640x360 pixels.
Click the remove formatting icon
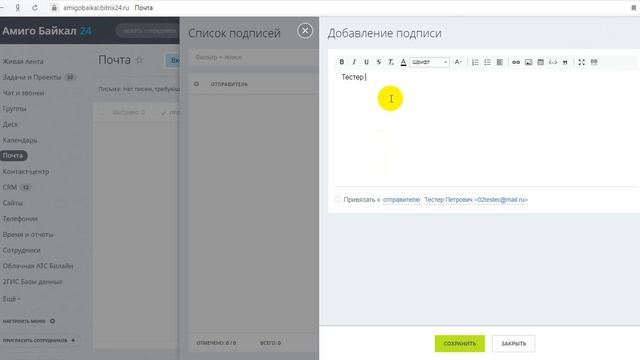click(x=391, y=62)
